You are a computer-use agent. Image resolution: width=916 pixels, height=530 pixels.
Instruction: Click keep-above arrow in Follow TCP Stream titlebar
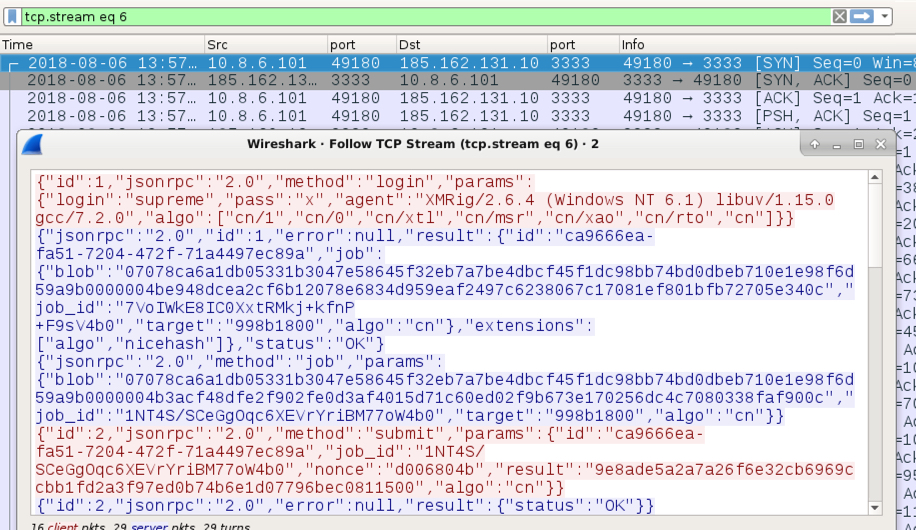pyautogui.click(x=814, y=144)
